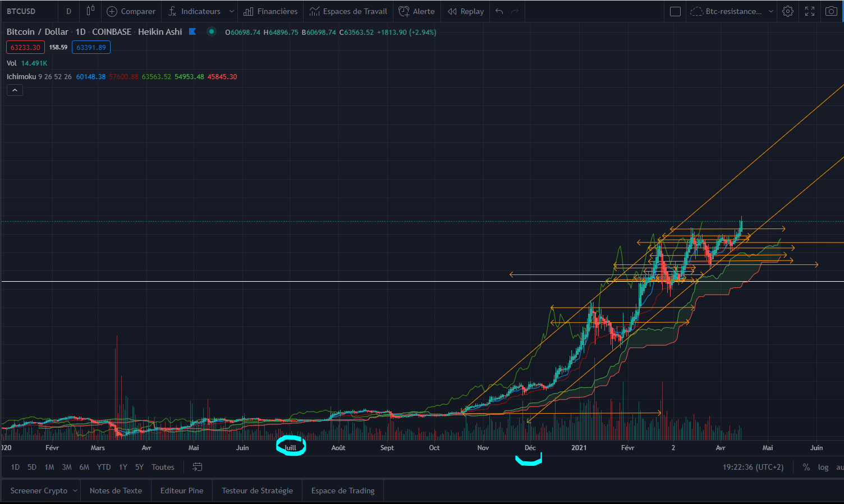Undo last chart action
Viewport: 844px width, 504px height.
[x=499, y=11]
